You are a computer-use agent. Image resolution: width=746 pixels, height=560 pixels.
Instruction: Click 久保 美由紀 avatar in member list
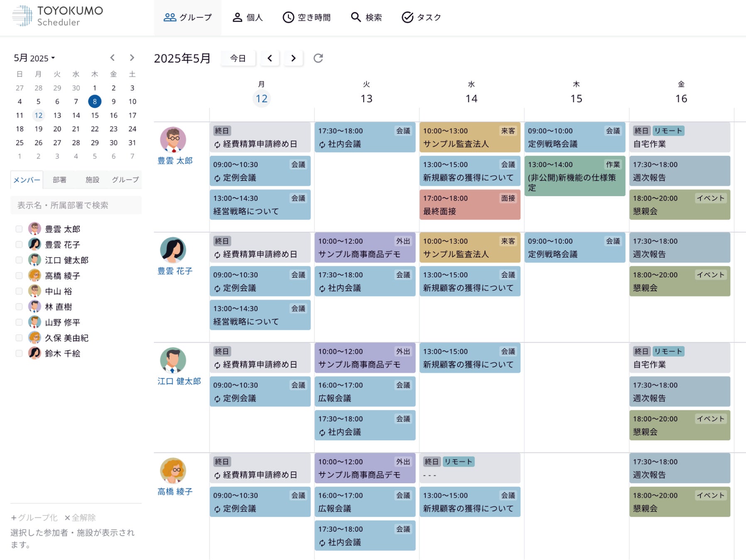click(34, 337)
